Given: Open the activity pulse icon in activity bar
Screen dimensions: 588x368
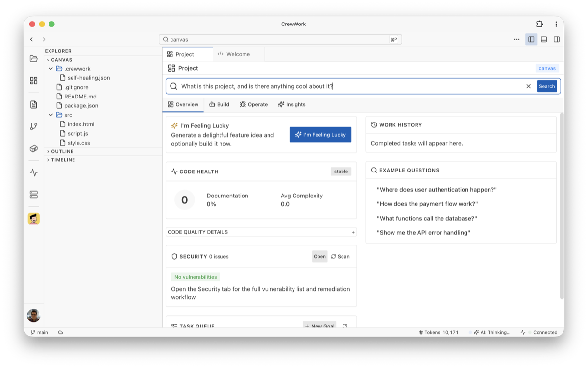Looking at the screenshot, I should click(x=33, y=172).
